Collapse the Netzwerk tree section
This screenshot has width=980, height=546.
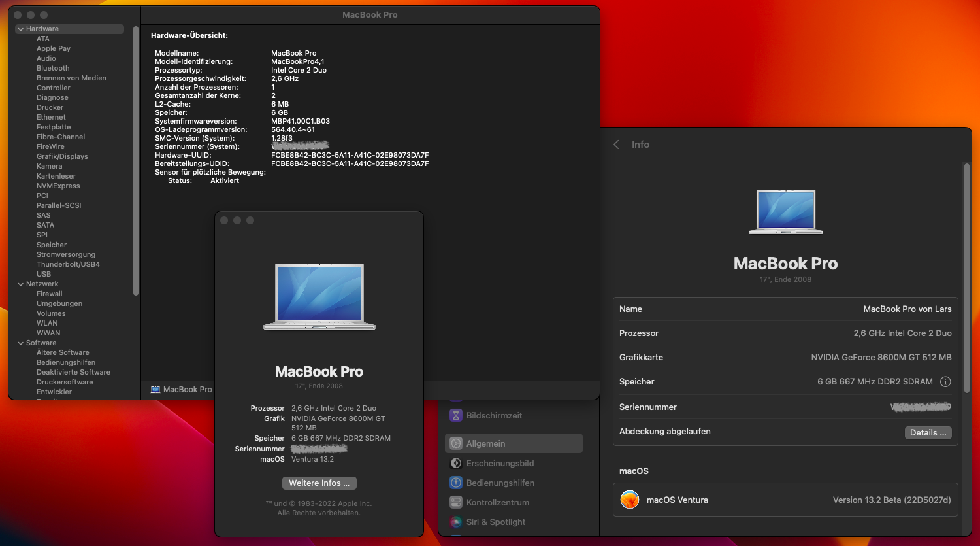(20, 284)
